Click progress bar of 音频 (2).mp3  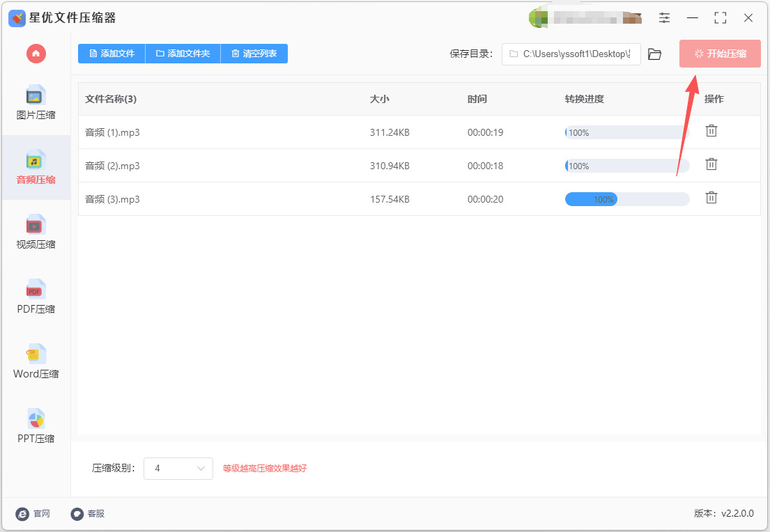pyautogui.click(x=627, y=166)
